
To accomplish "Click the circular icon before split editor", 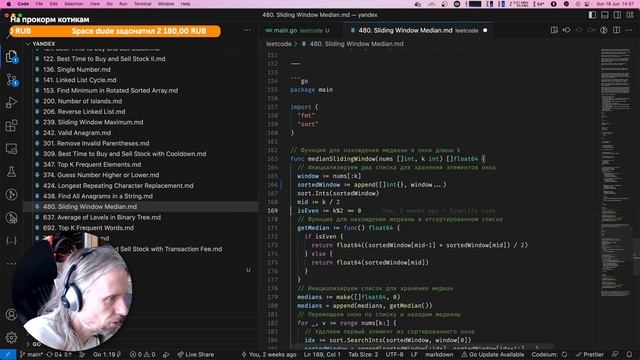I will pos(604,30).
